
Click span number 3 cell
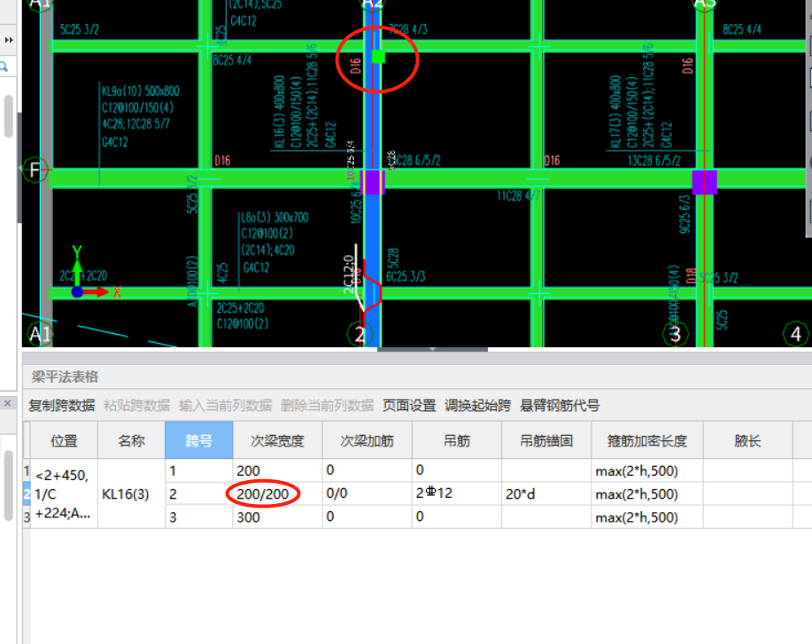coord(199,517)
